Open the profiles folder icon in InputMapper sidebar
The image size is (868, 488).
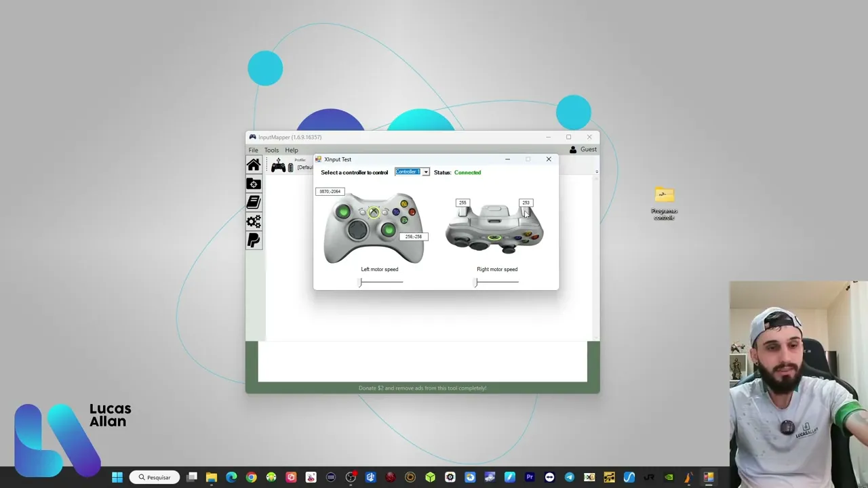(254, 184)
